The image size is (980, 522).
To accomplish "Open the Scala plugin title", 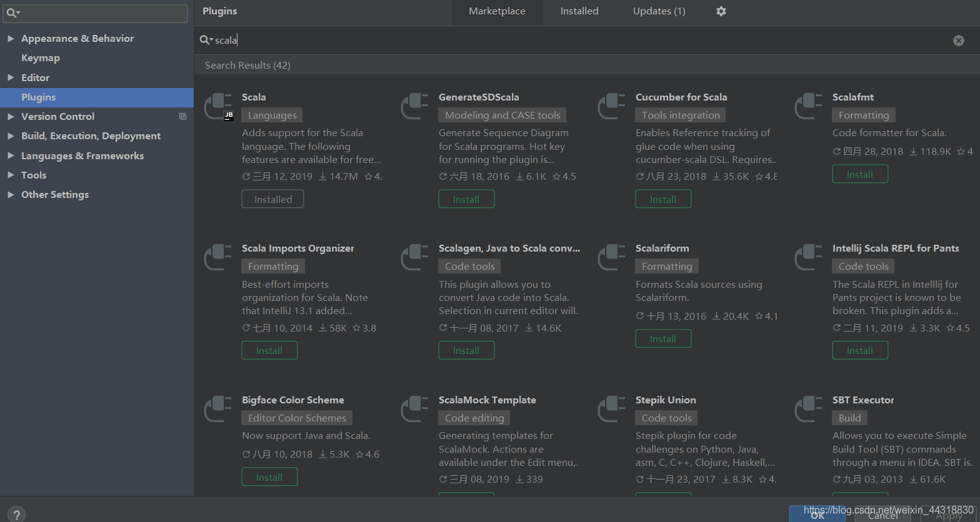I will point(254,97).
